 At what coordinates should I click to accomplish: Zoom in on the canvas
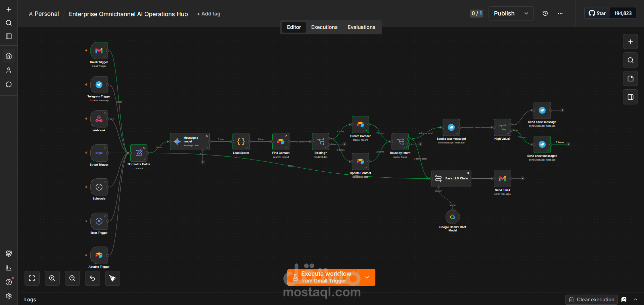tap(52, 278)
